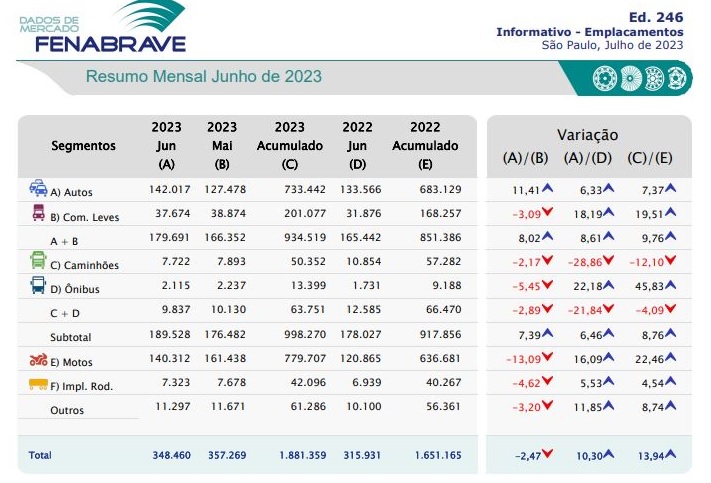The height and width of the screenshot is (483, 711).
Task: Click the Impl. Rod. yellow trailer icon
Action: 38,385
